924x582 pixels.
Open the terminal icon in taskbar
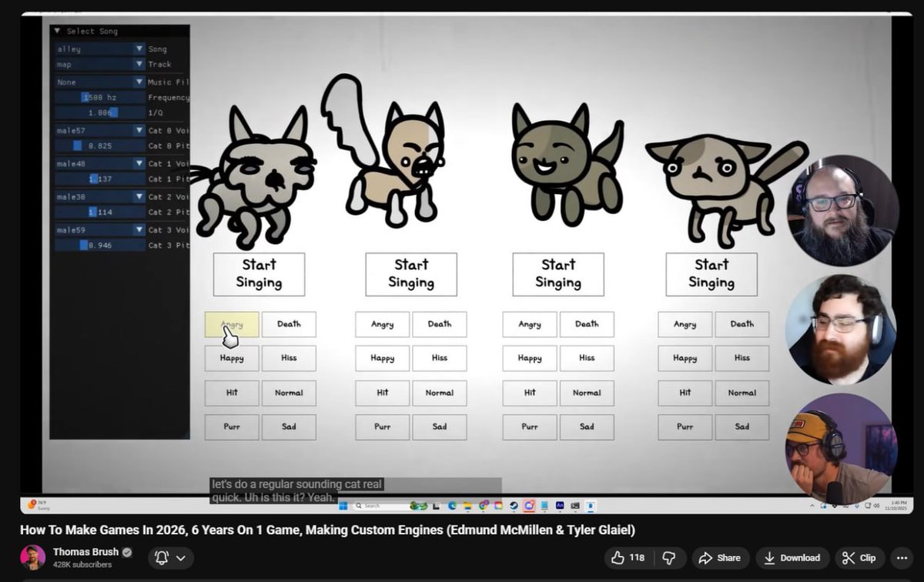tap(575, 506)
